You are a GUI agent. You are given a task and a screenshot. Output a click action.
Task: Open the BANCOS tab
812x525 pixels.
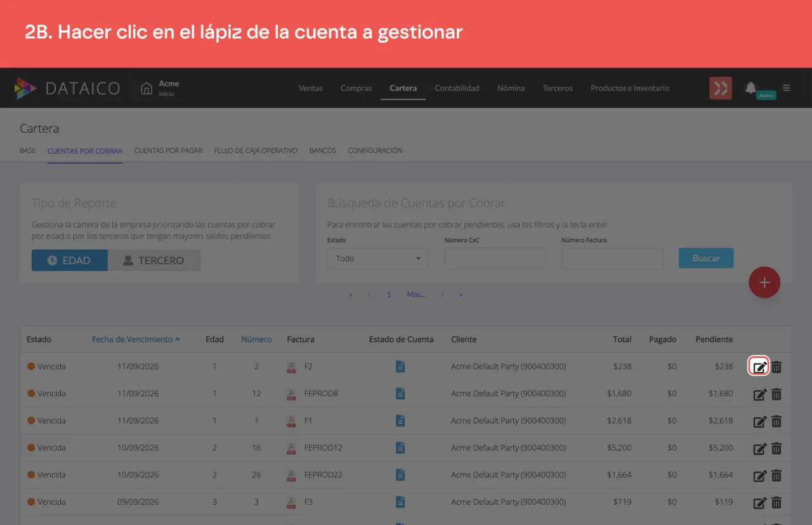(323, 150)
